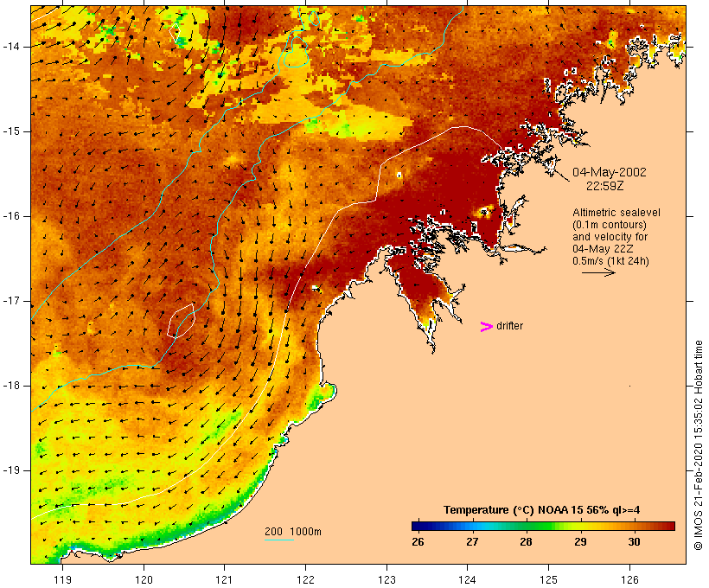Click the longitude axis label '123'
Screen dimensions: 709x588
[386, 580]
